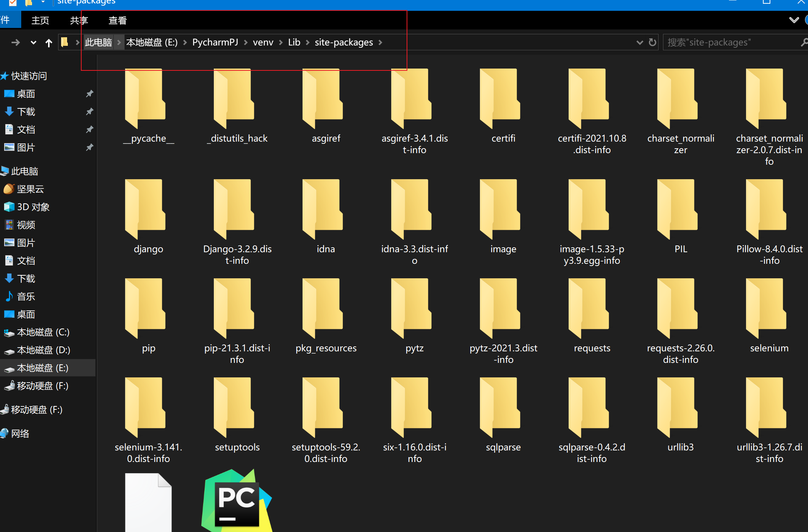Go up one directory level arrow
808x532 pixels.
48,43
